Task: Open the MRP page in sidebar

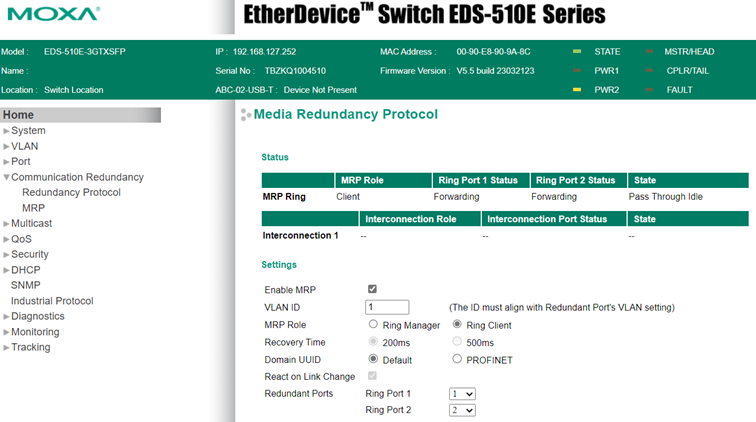Action: point(33,208)
